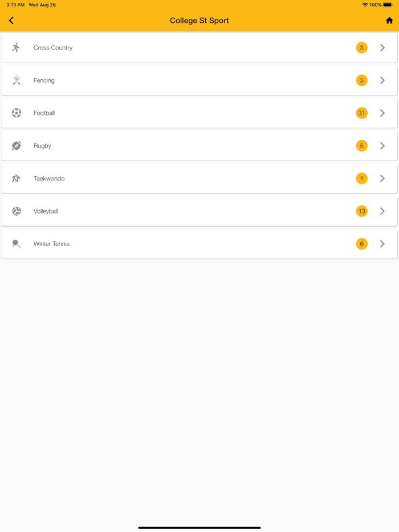Viewport: 399px width, 532px height.
Task: Expand the Football row chevron
Action: 382,113
